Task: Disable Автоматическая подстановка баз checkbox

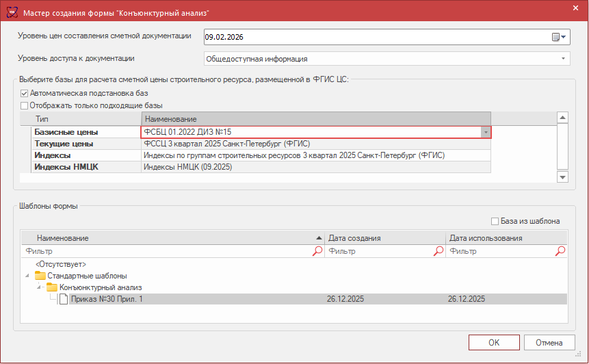Action: point(25,93)
